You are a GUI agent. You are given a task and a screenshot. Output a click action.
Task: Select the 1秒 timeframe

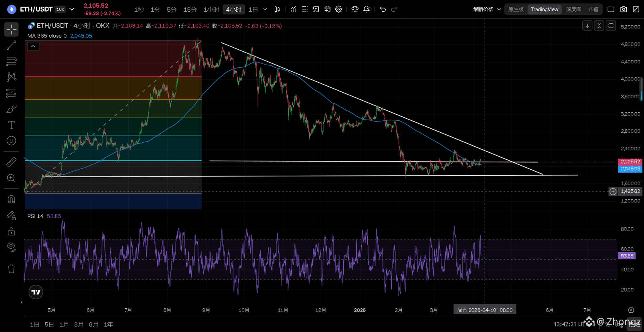click(x=139, y=9)
